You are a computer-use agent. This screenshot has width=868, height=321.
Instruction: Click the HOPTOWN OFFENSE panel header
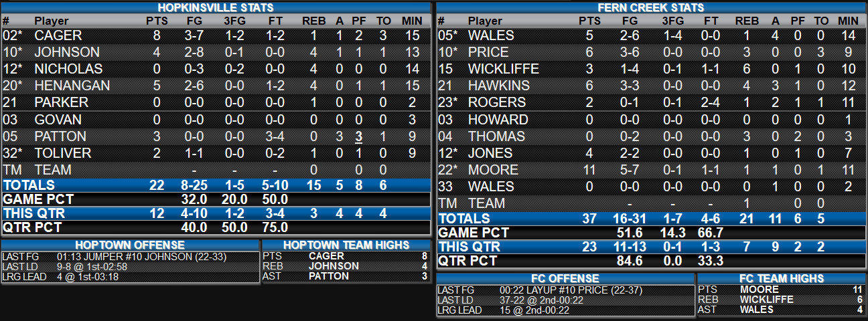click(131, 245)
